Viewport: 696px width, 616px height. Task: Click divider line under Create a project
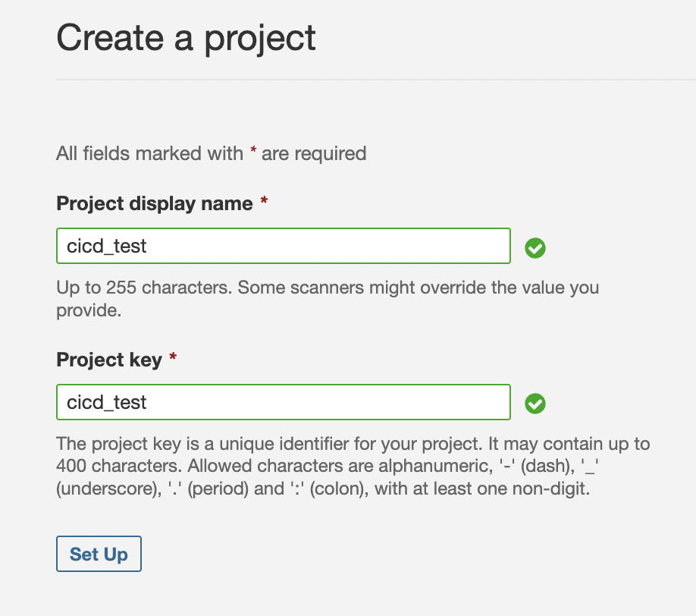point(375,79)
